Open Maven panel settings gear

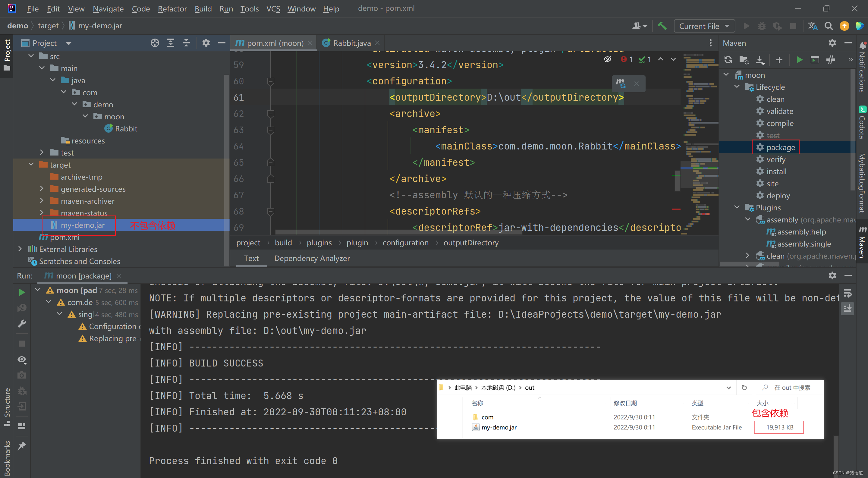(832, 43)
